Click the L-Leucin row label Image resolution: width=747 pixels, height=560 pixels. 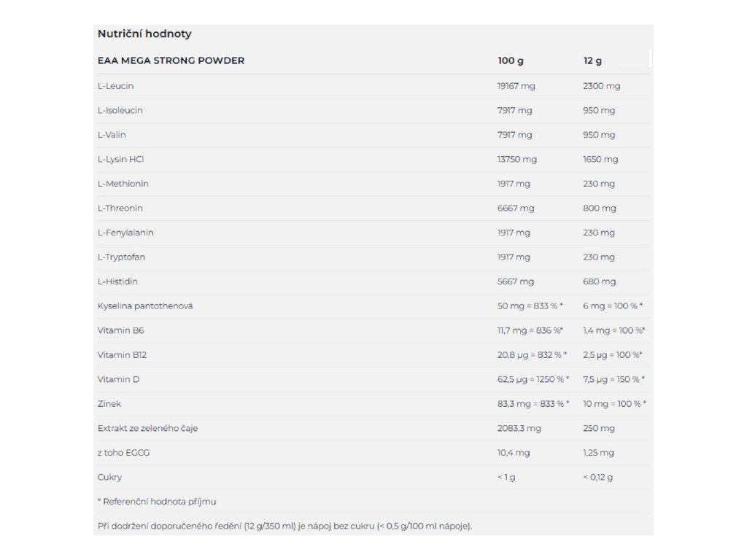click(115, 86)
